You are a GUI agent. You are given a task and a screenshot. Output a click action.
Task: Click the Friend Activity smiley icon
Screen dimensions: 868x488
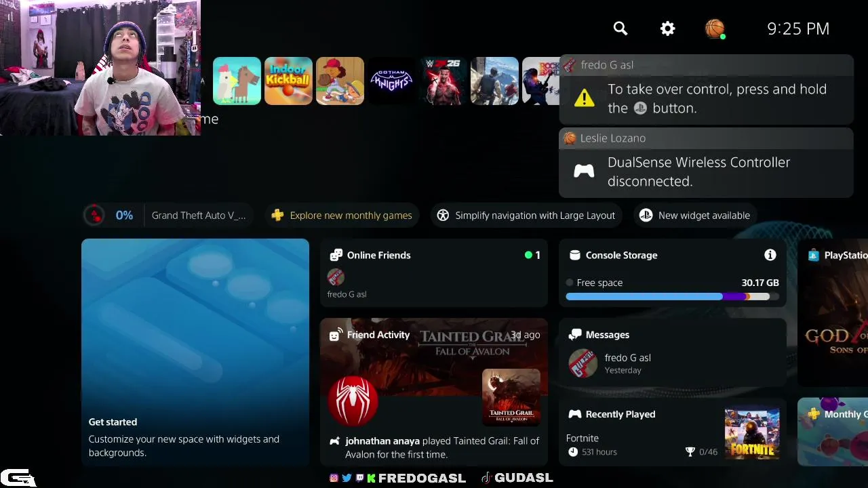(x=335, y=335)
